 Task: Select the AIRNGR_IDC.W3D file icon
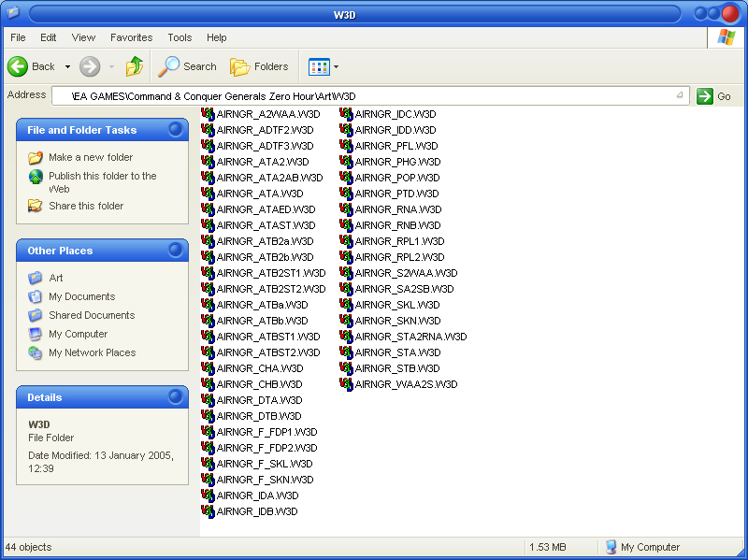tap(346, 114)
